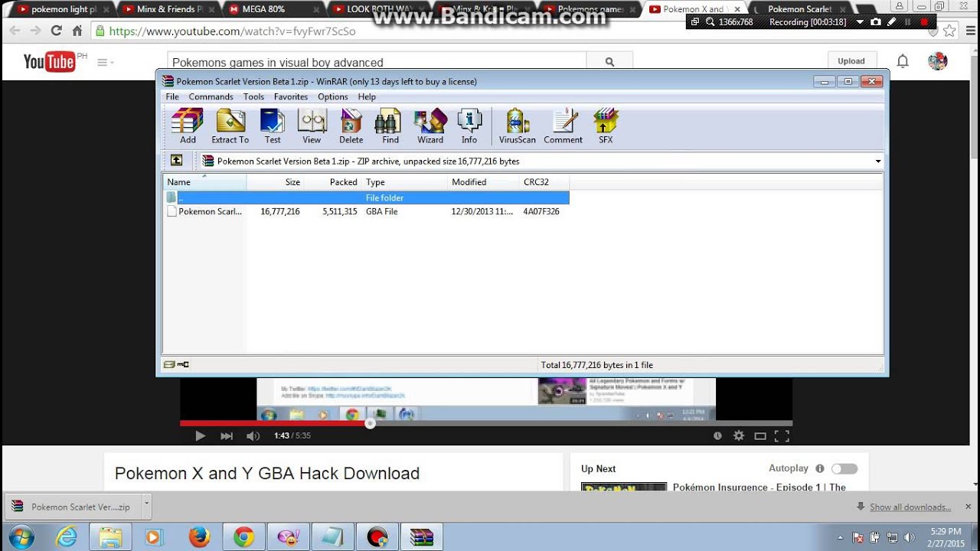Screen dimensions: 980x551
Task: Click the Watch Later clock icon
Action: click(x=717, y=435)
